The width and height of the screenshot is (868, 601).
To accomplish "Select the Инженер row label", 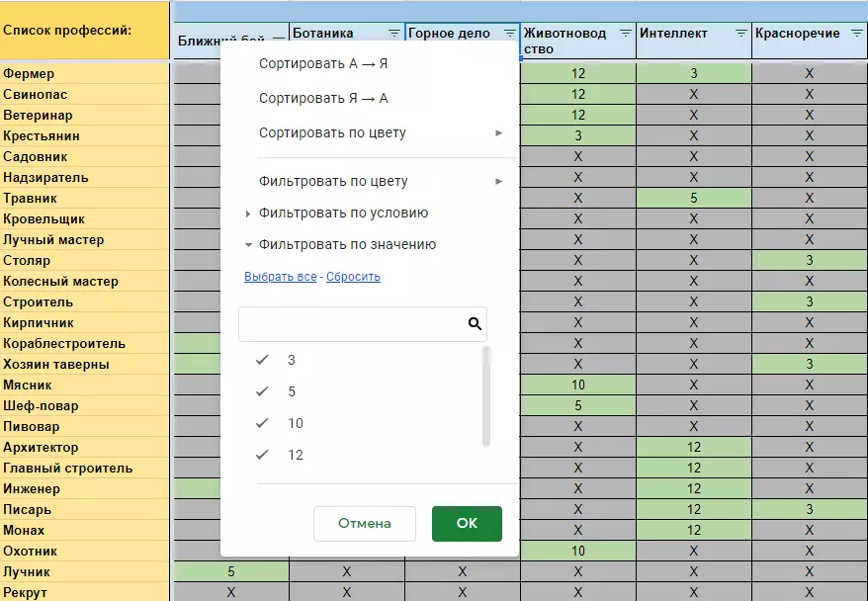I will [x=85, y=488].
